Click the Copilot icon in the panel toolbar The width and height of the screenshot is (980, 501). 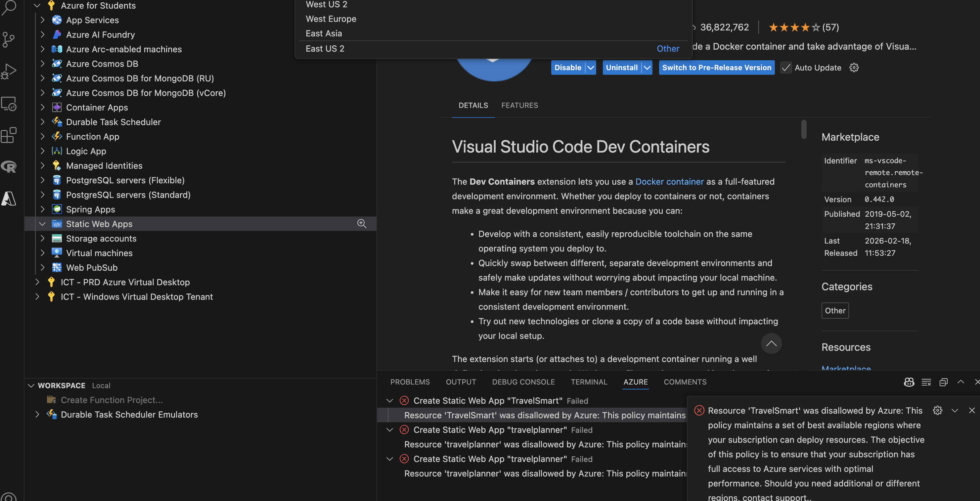(909, 382)
